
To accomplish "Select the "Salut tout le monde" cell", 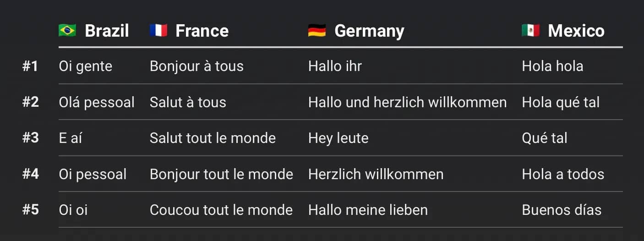I will [213, 138].
